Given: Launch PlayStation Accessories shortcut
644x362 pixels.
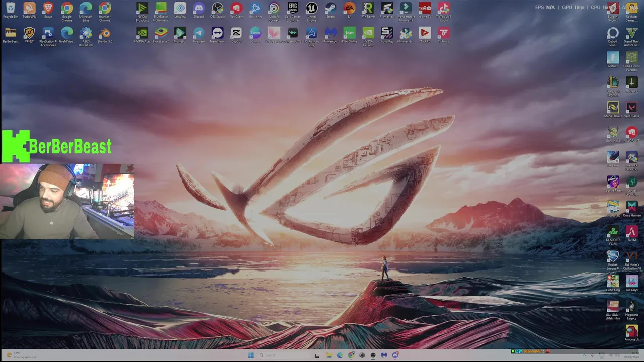Looking at the screenshot, I should pyautogui.click(x=48, y=37).
